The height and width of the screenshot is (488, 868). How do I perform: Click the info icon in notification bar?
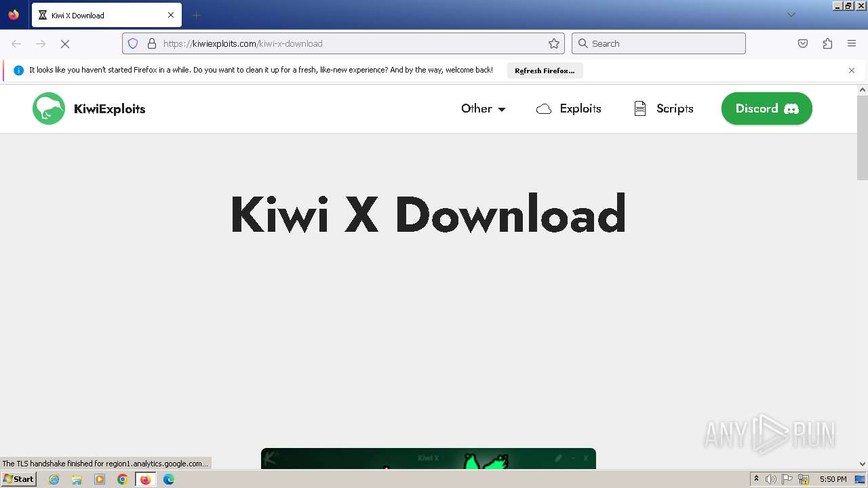click(19, 70)
